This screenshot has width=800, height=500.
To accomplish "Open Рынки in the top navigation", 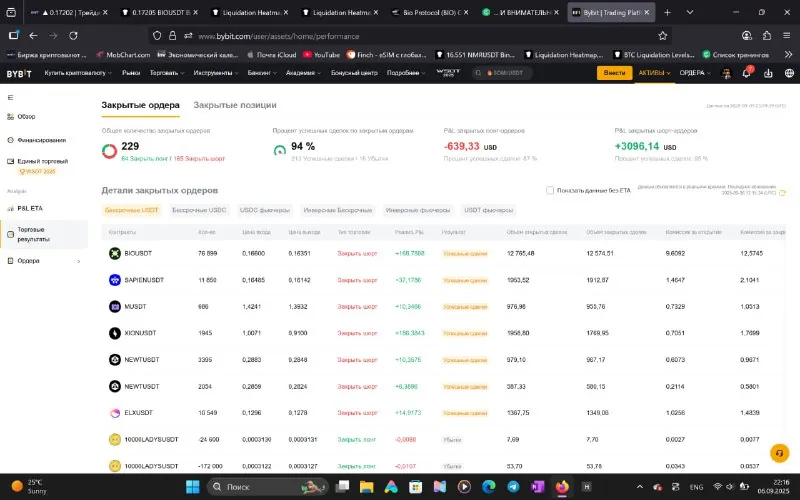I will coord(131,73).
